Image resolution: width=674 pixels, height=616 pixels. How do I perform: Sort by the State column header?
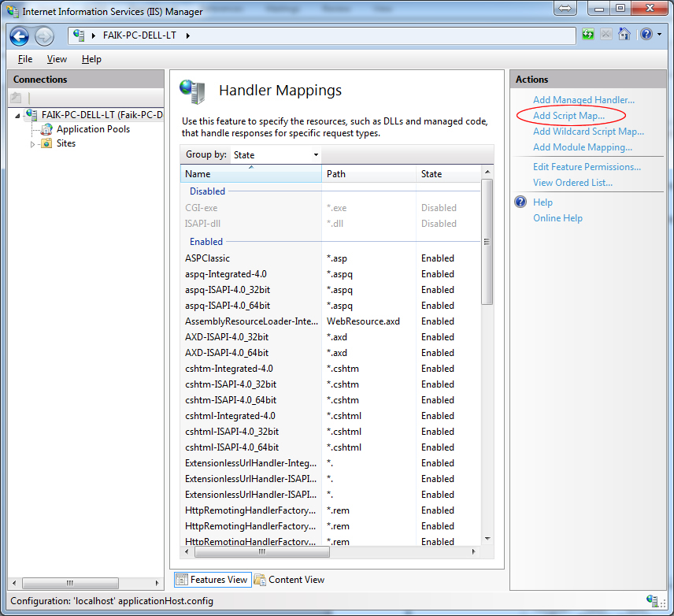click(x=448, y=174)
